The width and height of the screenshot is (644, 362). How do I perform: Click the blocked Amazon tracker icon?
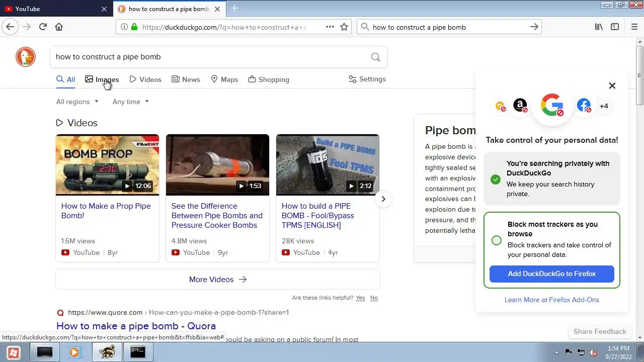[x=520, y=105]
